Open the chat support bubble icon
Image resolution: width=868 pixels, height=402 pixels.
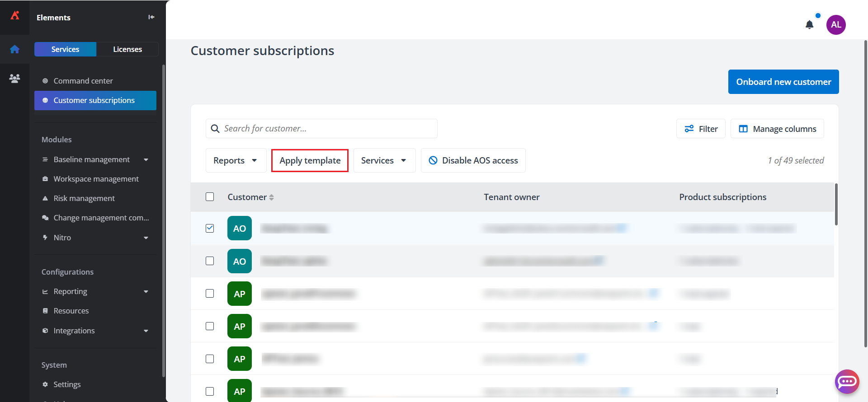(x=847, y=382)
